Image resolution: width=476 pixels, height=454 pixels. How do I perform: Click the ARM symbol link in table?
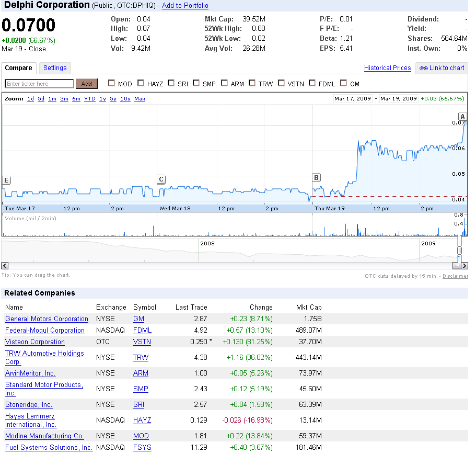(x=141, y=373)
